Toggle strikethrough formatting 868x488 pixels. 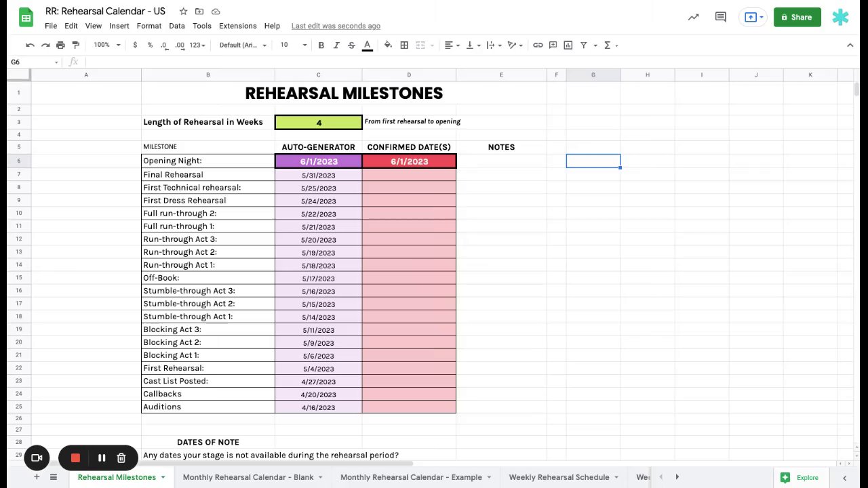pyautogui.click(x=351, y=45)
